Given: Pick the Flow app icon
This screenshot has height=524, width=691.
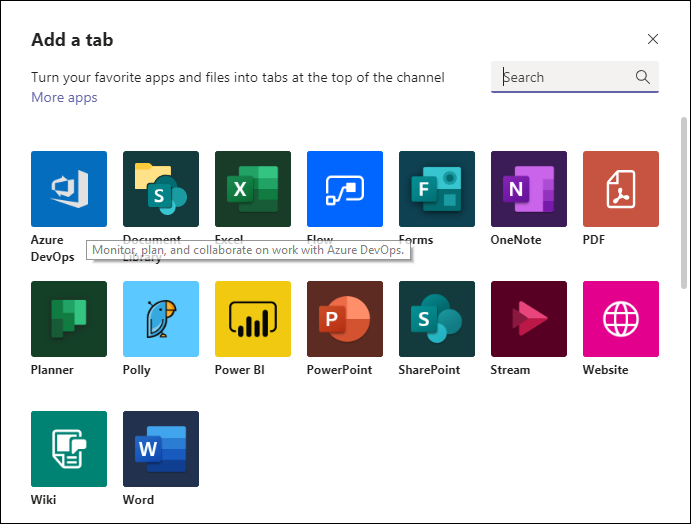Looking at the screenshot, I should (345, 189).
